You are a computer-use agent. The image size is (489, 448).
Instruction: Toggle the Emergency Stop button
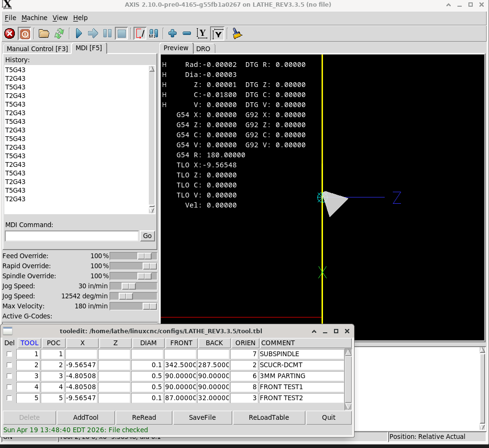coord(9,33)
